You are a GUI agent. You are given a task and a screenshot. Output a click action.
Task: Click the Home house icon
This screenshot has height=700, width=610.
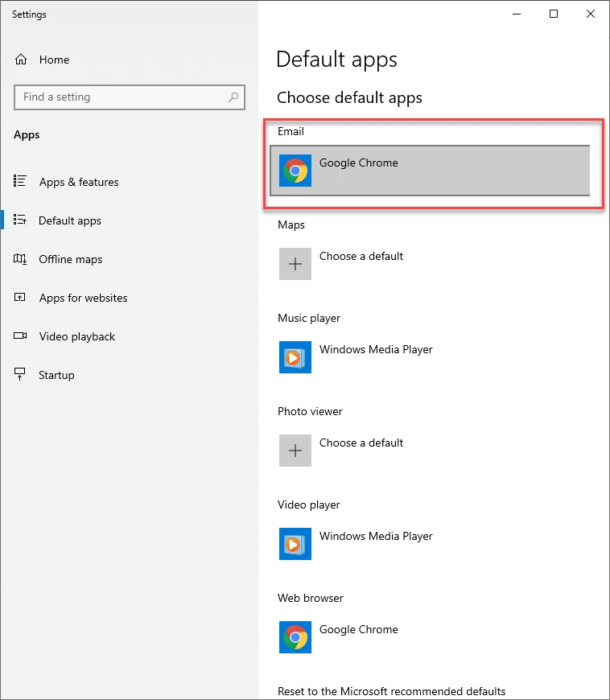coord(21,60)
